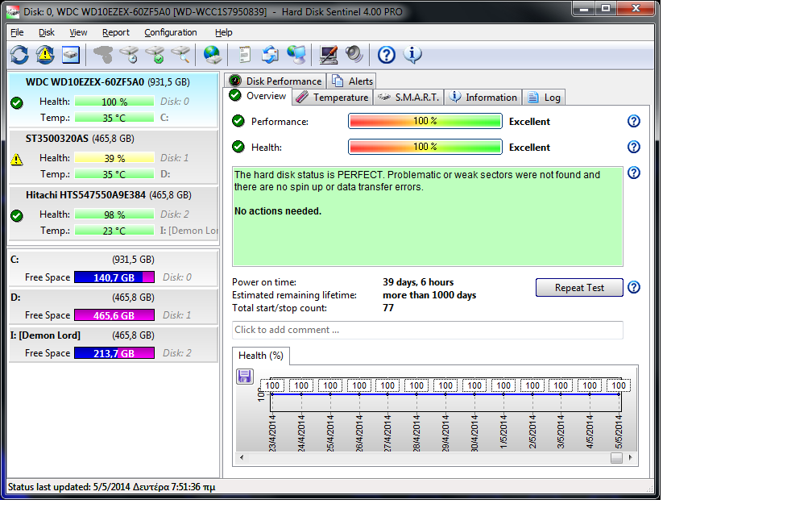Image resolution: width=812 pixels, height=508 pixels.
Task: Open the Information tab
Action: pyautogui.click(x=483, y=97)
